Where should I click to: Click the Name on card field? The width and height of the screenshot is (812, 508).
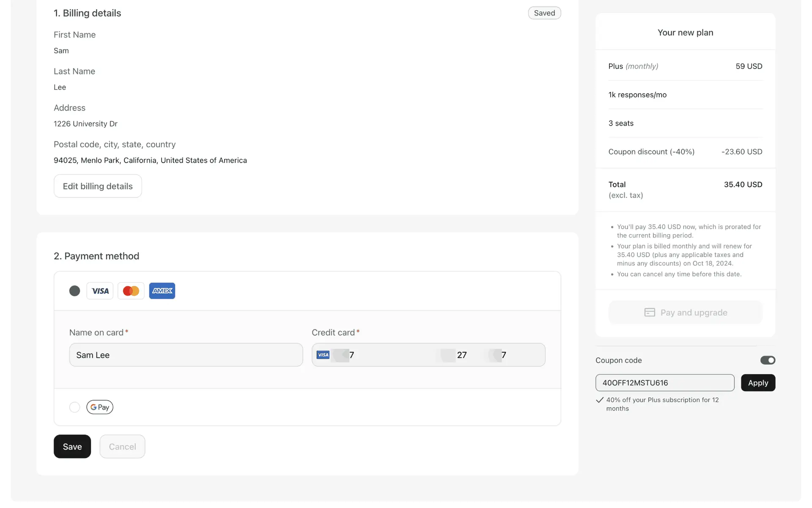186,355
